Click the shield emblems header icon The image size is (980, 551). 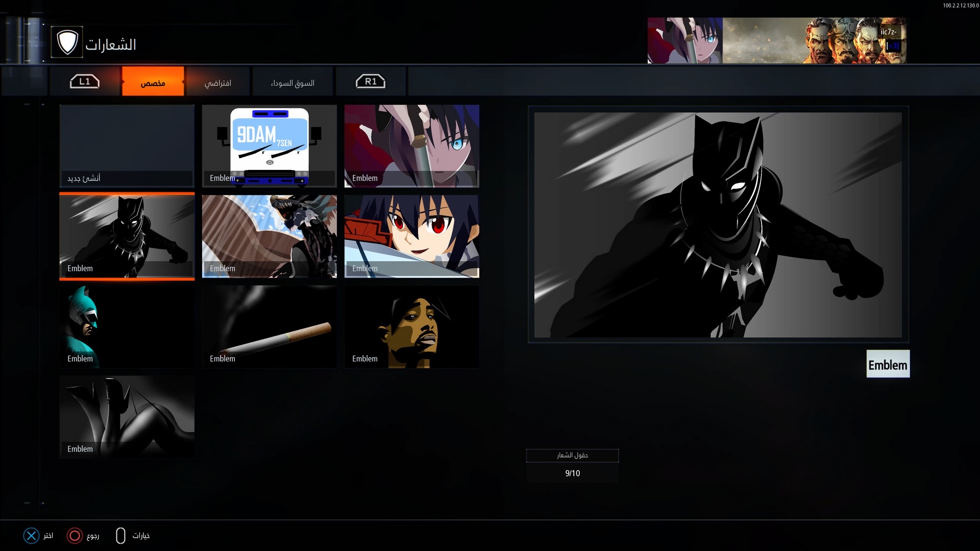[x=67, y=42]
